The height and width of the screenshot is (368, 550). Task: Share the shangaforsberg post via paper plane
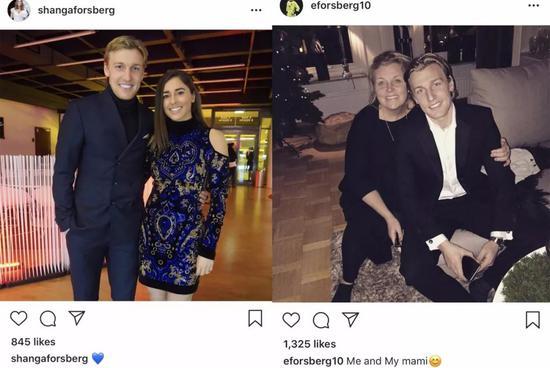[x=77, y=317]
